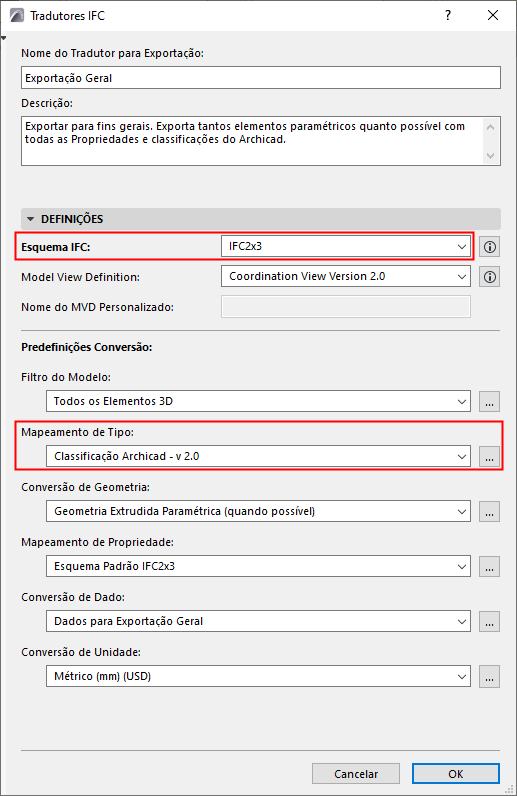The width and height of the screenshot is (517, 796).
Task: Open the Coordination View Version 2.0 dropdown
Action: pyautogui.click(x=346, y=277)
